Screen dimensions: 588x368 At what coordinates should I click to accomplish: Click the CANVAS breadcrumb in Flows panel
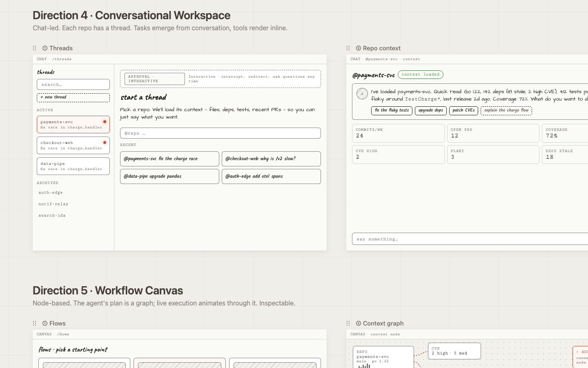click(x=44, y=334)
